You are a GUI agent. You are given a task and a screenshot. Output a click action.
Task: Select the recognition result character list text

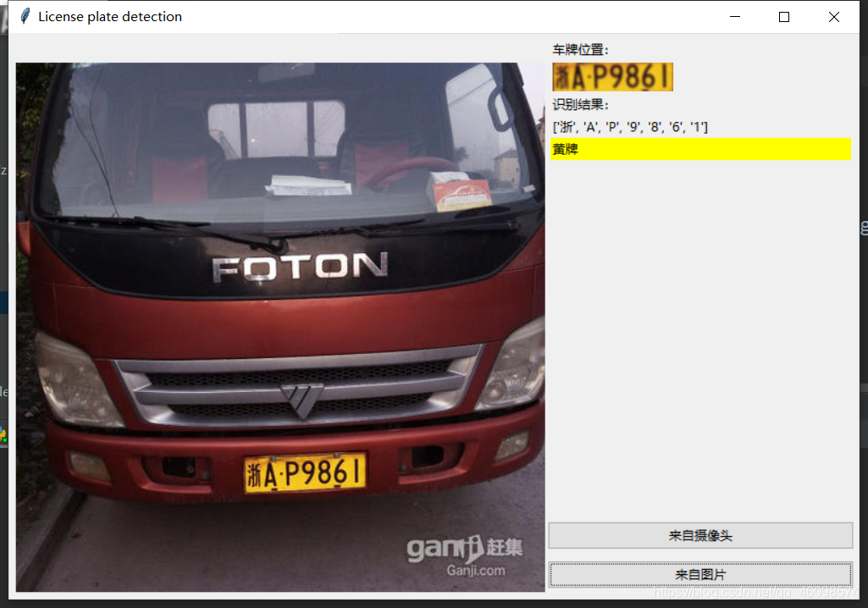(632, 126)
